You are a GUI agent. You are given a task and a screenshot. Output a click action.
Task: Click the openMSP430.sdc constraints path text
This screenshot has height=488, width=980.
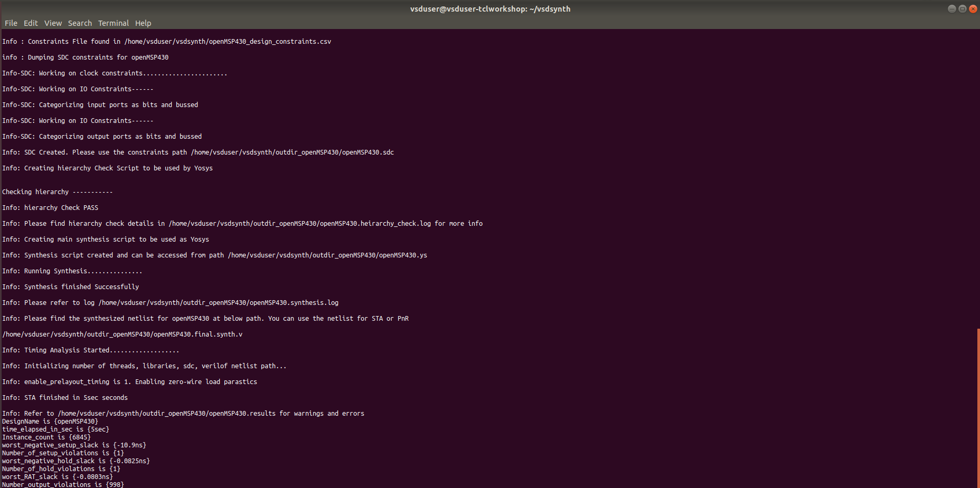coord(293,152)
